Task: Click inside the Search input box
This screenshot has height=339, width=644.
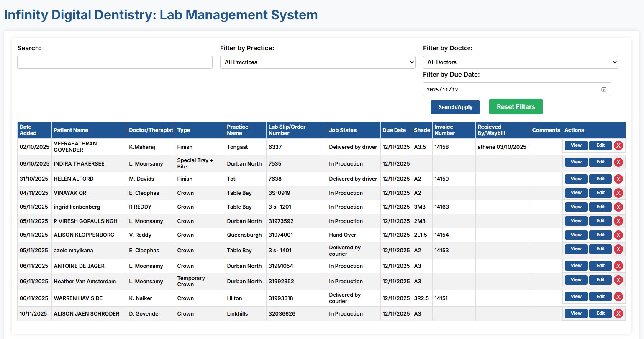Action: pyautogui.click(x=114, y=62)
